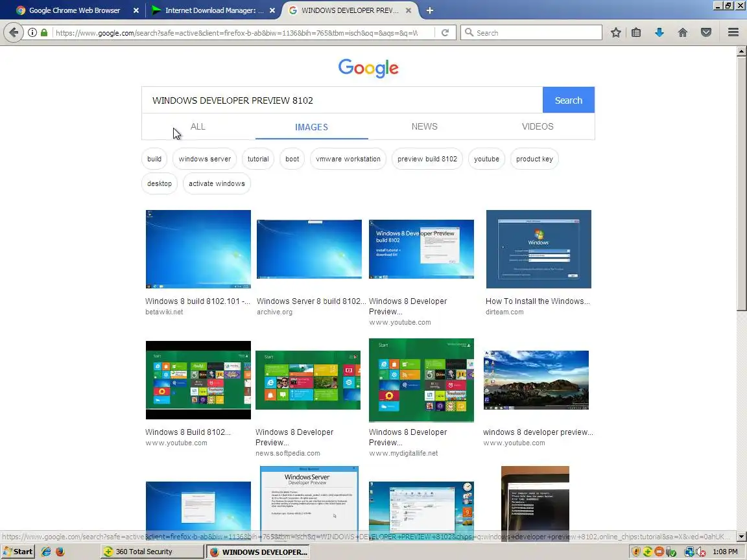747x560 pixels.
Task: Click the page scrollbar up arrow
Action: [x=741, y=51]
